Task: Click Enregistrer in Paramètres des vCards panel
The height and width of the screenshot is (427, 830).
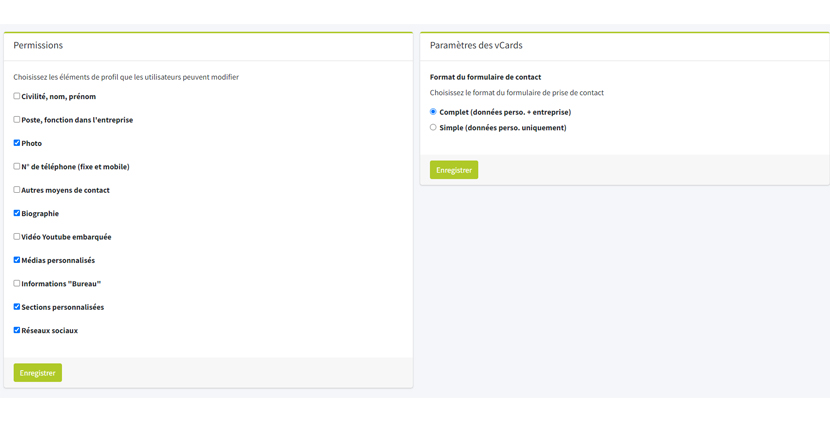Action: [x=454, y=170]
